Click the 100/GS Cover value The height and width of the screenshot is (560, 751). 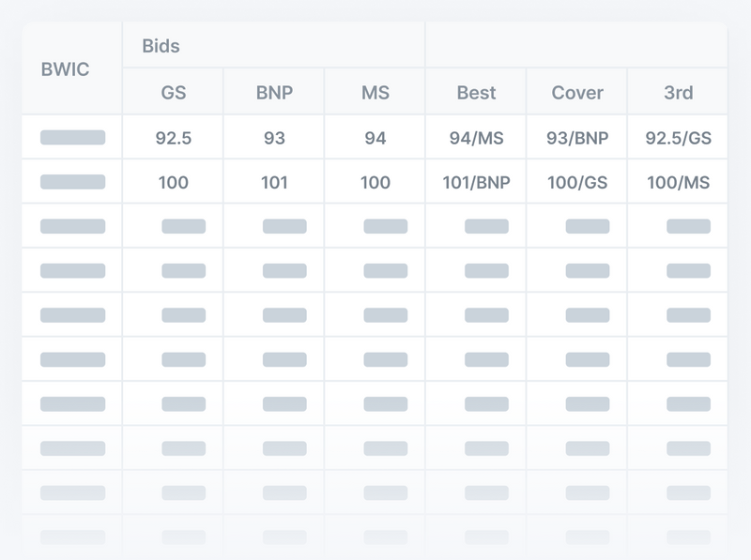(578, 180)
